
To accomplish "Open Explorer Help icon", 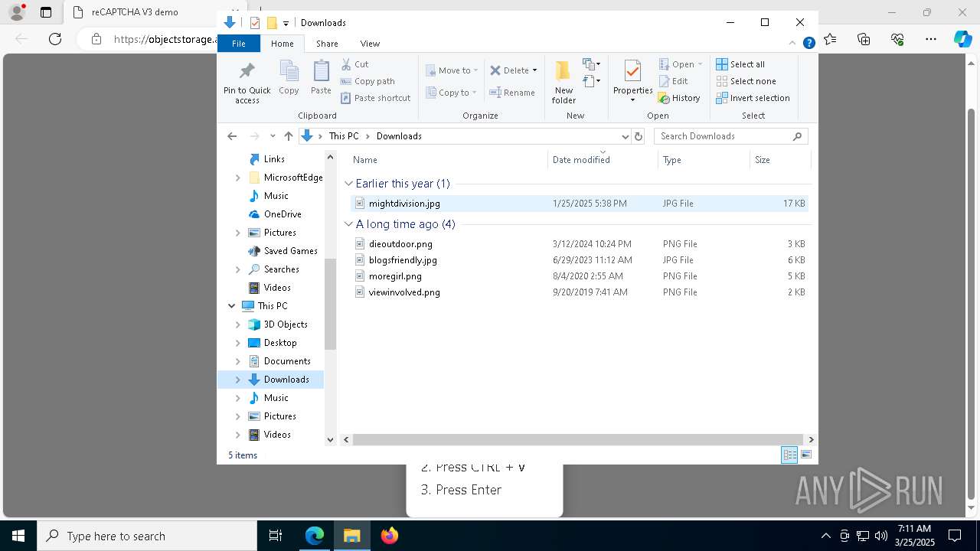I will (x=808, y=44).
